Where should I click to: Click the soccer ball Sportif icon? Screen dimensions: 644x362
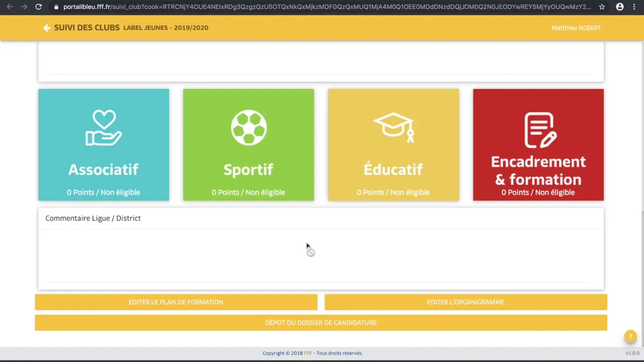pyautogui.click(x=249, y=128)
